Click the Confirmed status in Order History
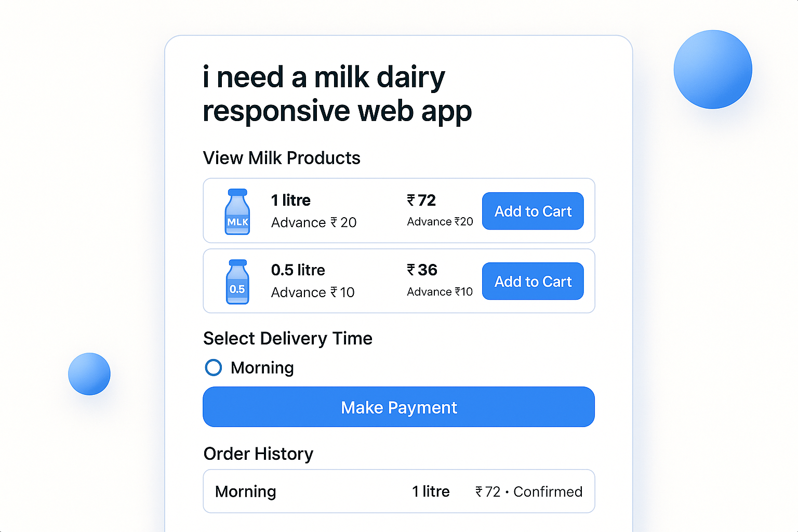 coord(548,491)
